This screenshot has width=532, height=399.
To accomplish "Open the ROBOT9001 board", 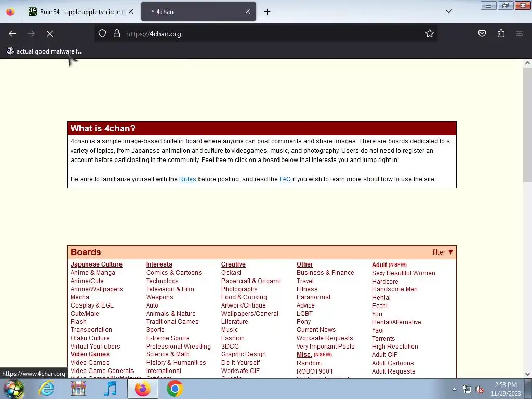I will (314, 371).
